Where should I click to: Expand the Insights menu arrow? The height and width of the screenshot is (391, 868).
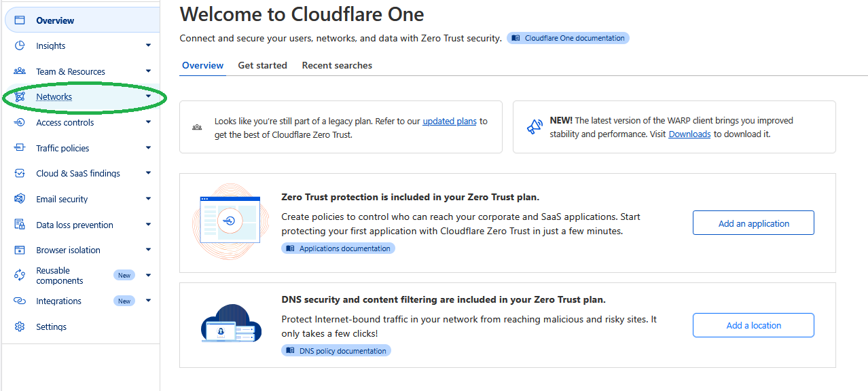point(148,45)
